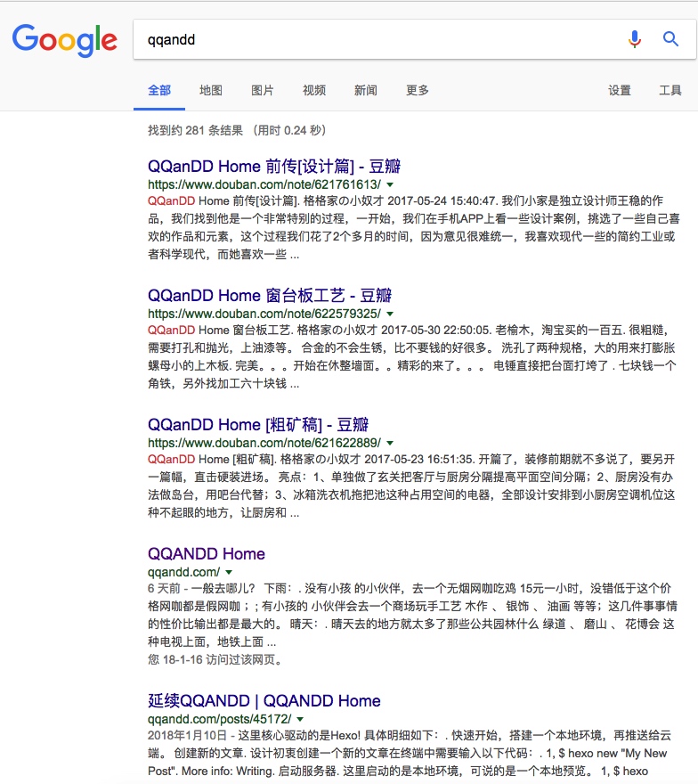
Task: Start voice search with microphone icon
Action: click(635, 39)
